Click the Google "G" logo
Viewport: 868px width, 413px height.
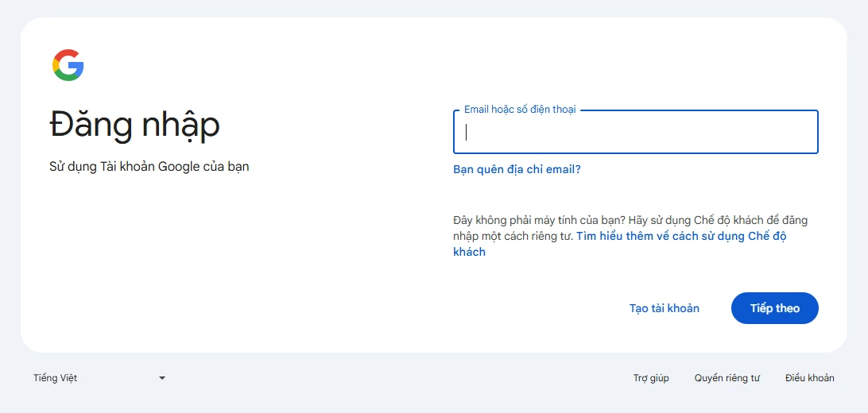point(68,65)
